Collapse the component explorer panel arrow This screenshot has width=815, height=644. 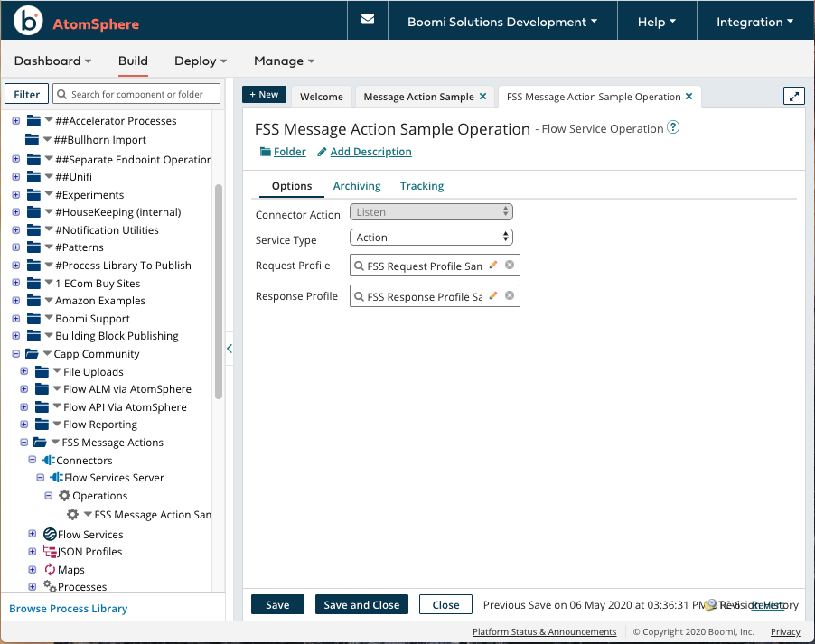pos(230,349)
